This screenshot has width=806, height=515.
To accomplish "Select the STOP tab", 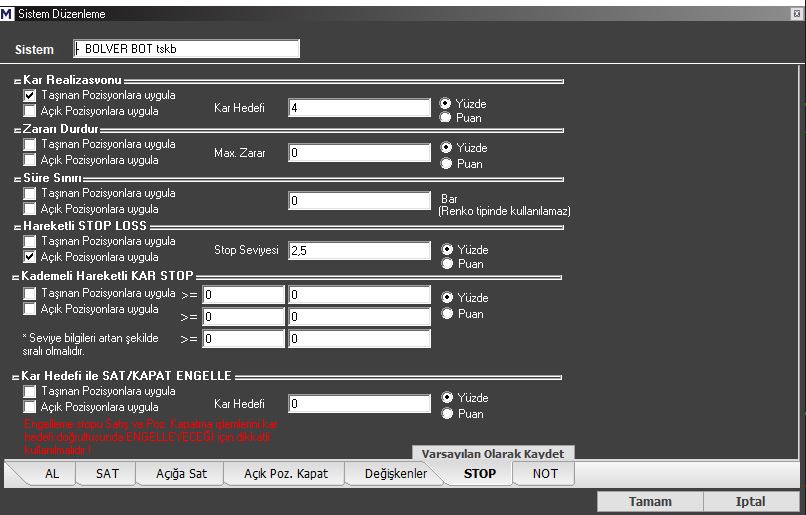I will pyautogui.click(x=479, y=473).
